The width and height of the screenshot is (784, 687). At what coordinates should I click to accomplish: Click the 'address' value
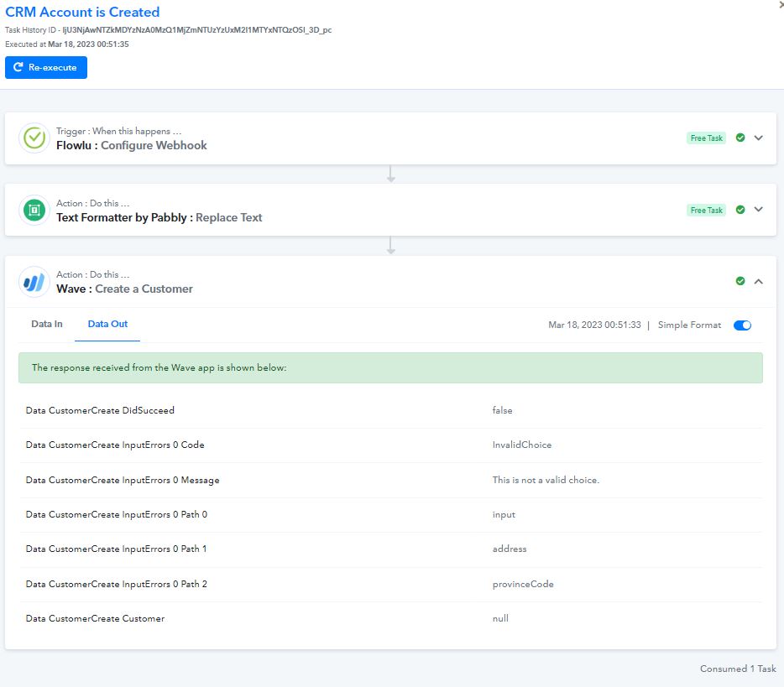coord(510,549)
